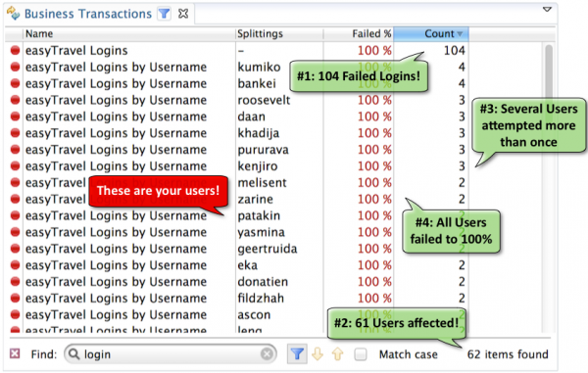Toggle the filter button in Find bar
588x373 pixels.
point(297,353)
